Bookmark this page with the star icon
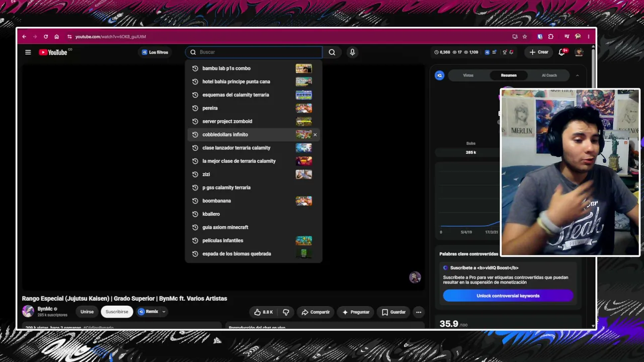 (x=525, y=37)
